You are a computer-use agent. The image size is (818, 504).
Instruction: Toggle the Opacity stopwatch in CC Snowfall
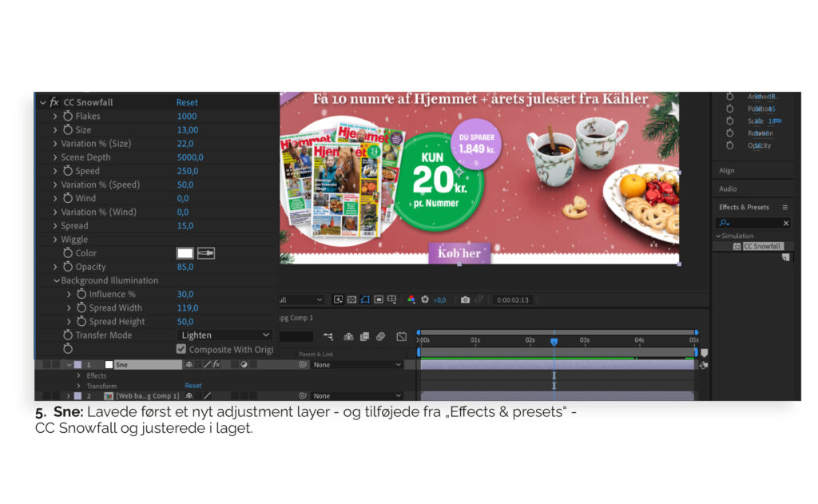pyautogui.click(x=68, y=267)
